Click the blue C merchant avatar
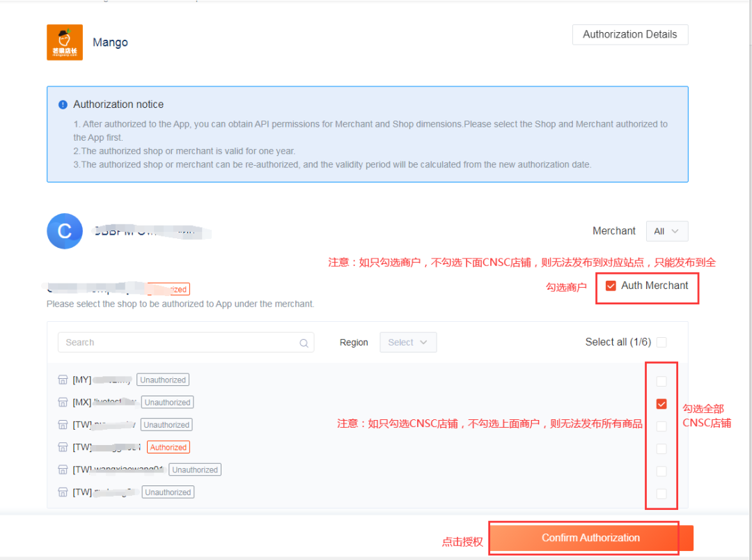This screenshot has height=560, width=752. pyautogui.click(x=65, y=231)
